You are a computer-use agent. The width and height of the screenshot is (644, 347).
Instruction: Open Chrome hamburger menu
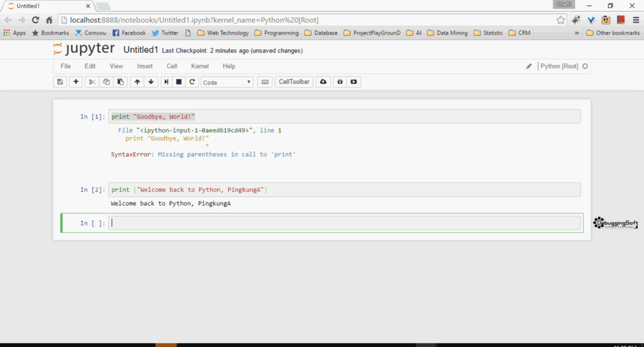636,20
